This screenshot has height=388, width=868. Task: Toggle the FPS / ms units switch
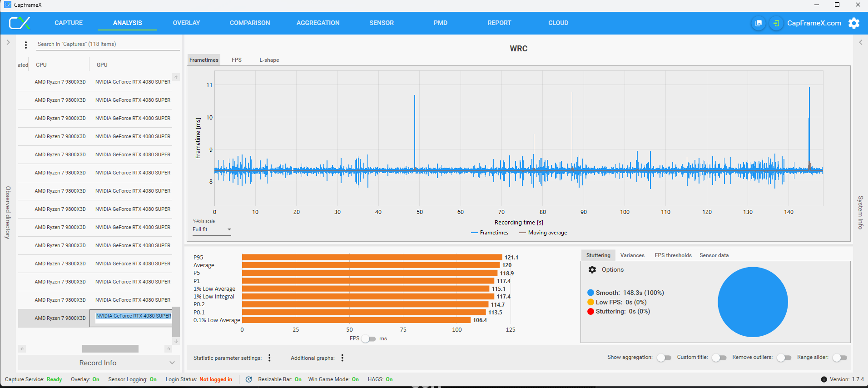coord(368,339)
